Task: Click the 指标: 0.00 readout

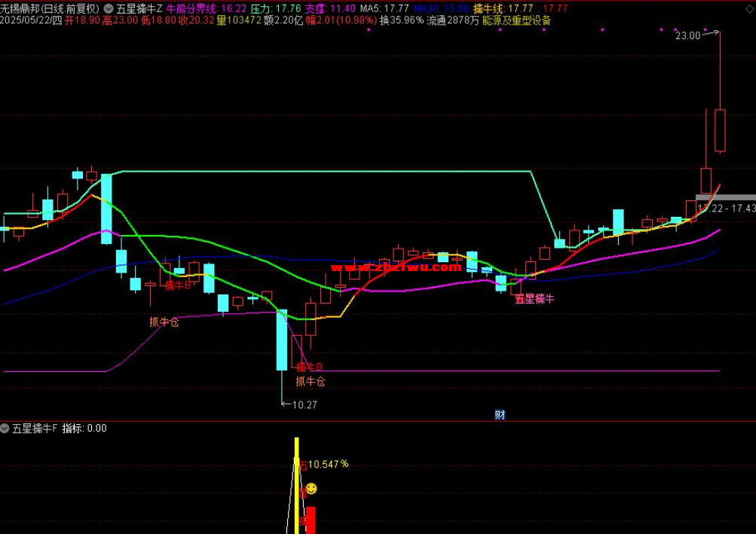Action: pos(84,429)
